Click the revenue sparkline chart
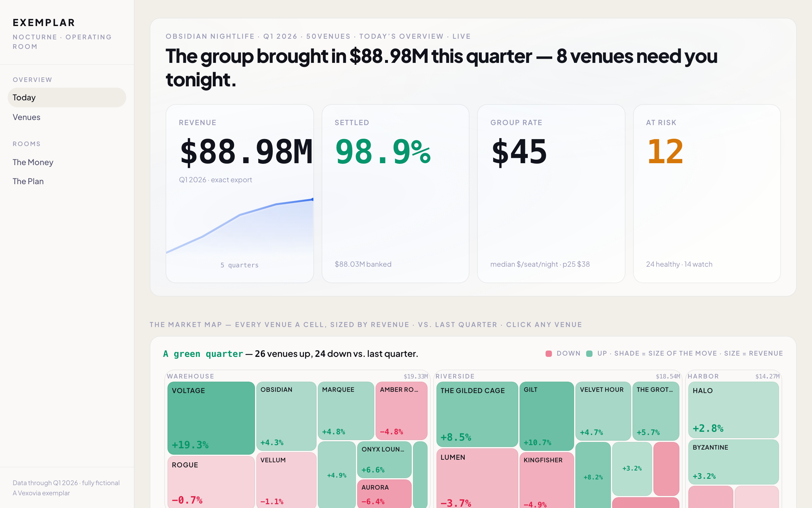Image resolution: width=812 pixels, height=508 pixels. pos(239,226)
